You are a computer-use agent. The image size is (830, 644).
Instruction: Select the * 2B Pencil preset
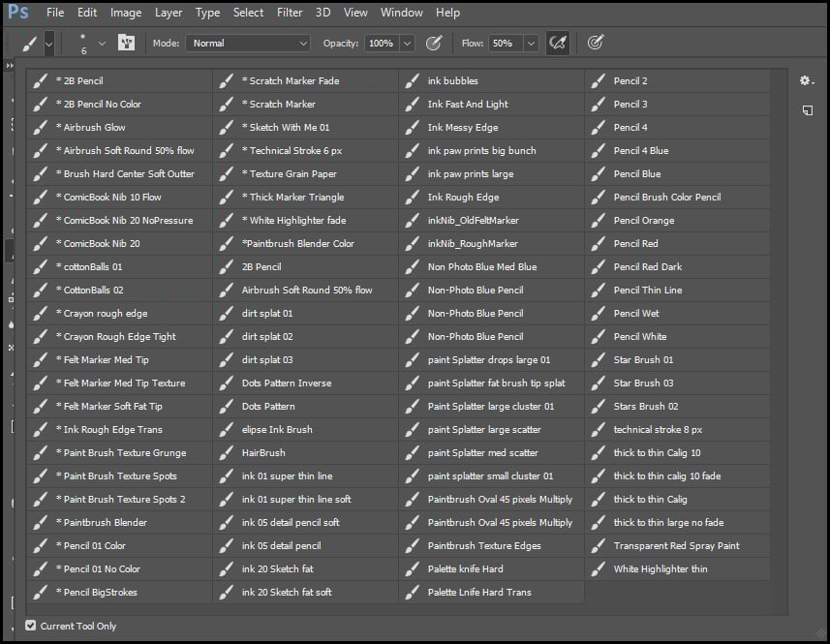[x=120, y=81]
